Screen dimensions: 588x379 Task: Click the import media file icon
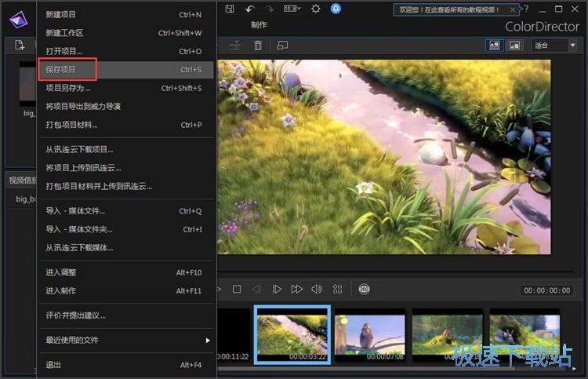(x=20, y=46)
